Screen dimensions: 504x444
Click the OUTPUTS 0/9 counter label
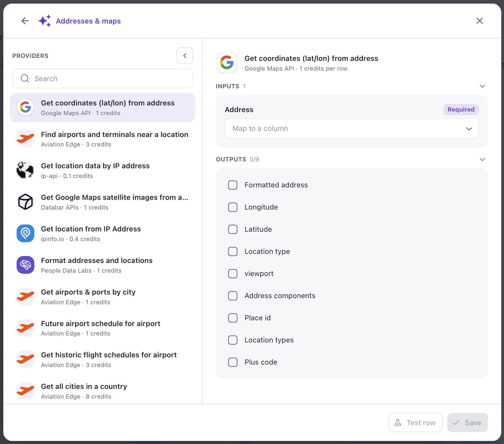pyautogui.click(x=237, y=159)
